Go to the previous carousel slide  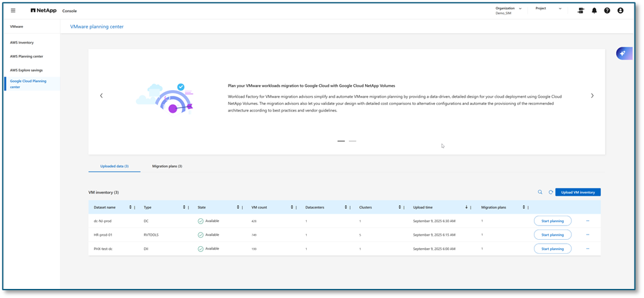(x=102, y=95)
